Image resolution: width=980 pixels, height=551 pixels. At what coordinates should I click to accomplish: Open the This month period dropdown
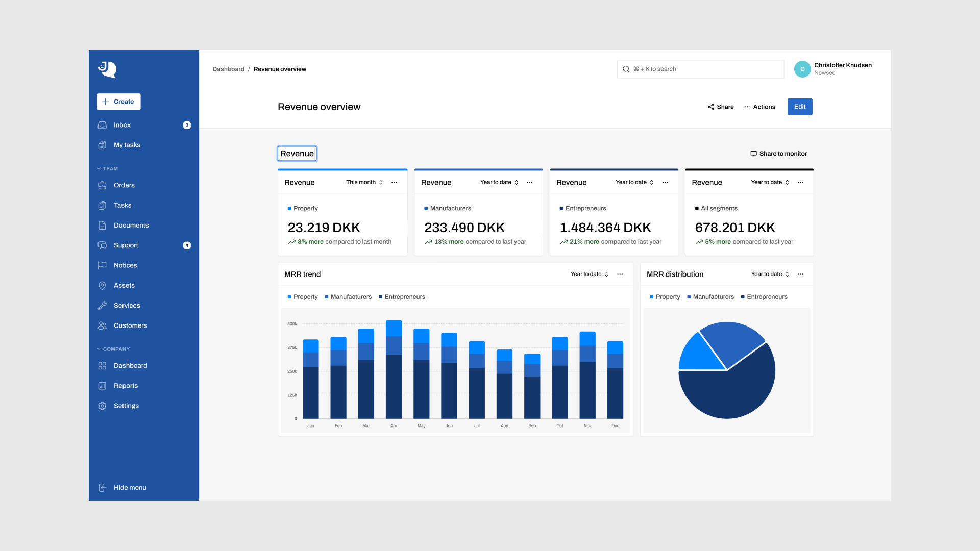(364, 182)
